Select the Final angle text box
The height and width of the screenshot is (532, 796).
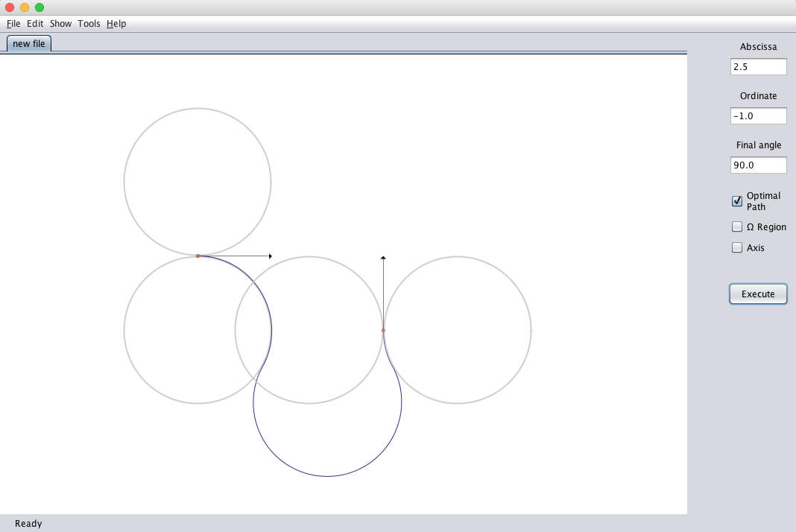tap(758, 165)
